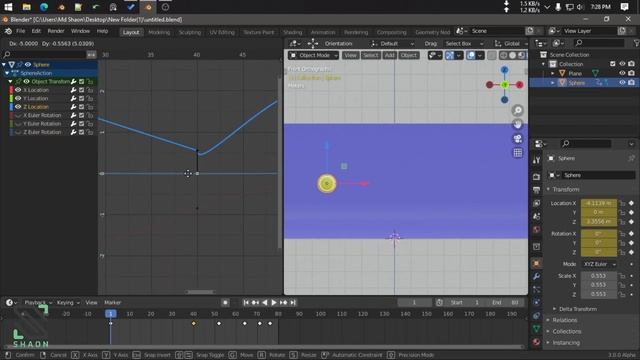Viewport: 640px width, 360px height.
Task: Click the lock icon on Z Location channel
Action: tap(90, 107)
